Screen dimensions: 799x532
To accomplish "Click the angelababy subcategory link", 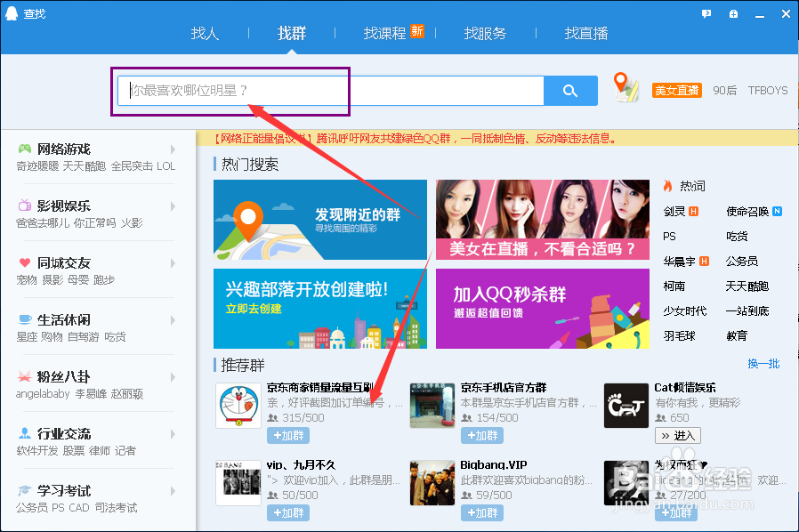I will pyautogui.click(x=43, y=394).
